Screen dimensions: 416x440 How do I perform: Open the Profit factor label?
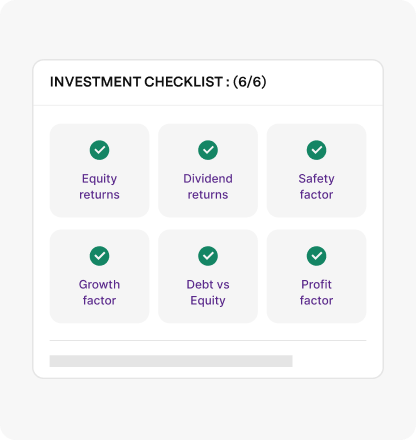click(x=316, y=292)
